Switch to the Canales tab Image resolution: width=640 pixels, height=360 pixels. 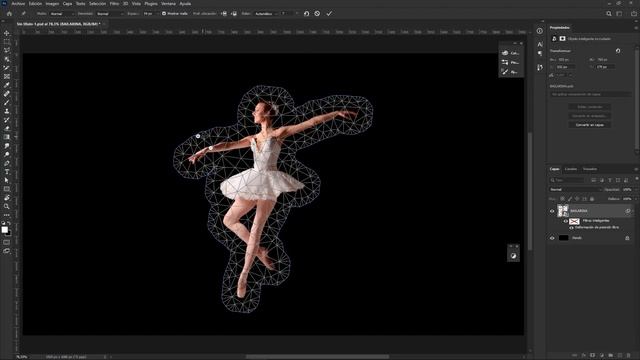pos(571,169)
